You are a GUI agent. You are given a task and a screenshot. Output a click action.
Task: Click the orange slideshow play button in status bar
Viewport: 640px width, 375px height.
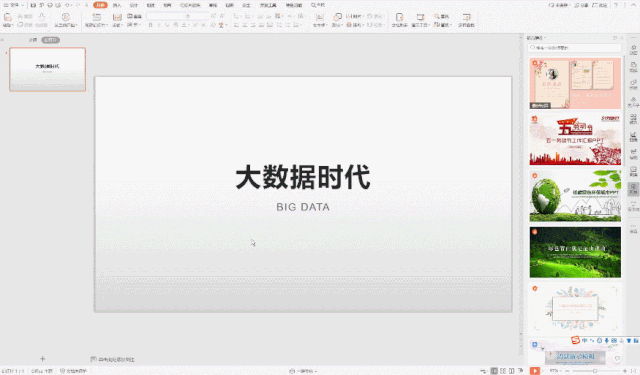pyautogui.click(x=535, y=371)
